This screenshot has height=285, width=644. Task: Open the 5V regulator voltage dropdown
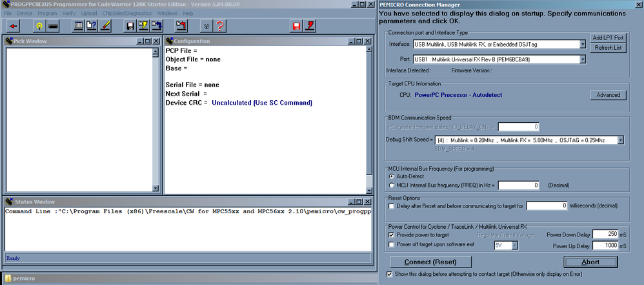[x=515, y=246]
